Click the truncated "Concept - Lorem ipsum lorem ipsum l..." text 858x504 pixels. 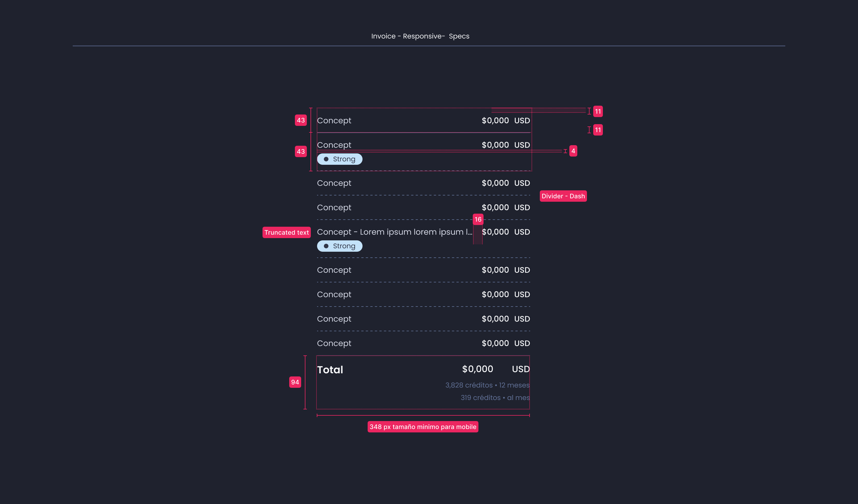(394, 232)
